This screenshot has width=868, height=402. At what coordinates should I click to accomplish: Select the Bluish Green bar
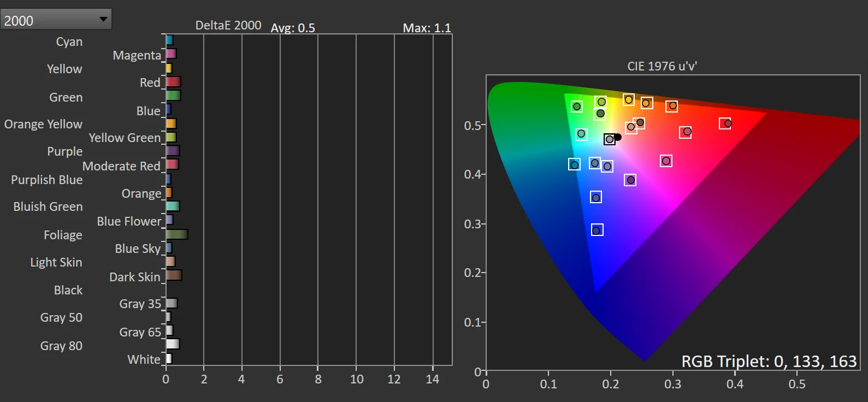click(x=173, y=206)
